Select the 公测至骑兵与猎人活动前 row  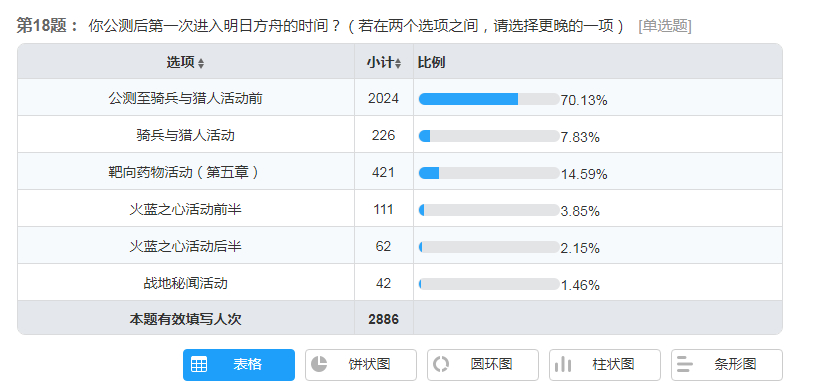[x=400, y=97]
